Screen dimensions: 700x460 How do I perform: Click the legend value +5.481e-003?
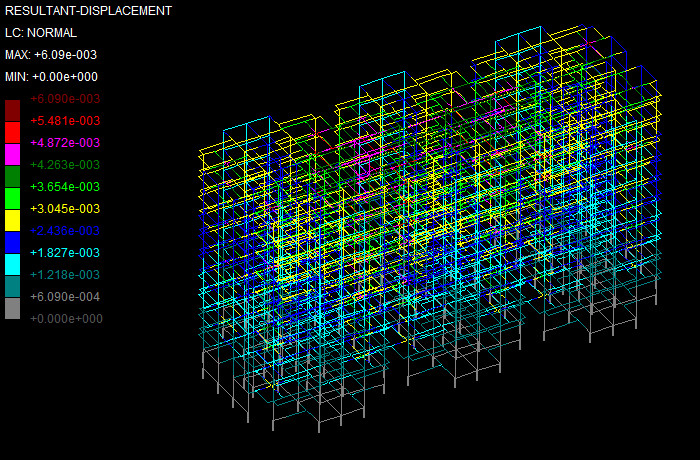65,121
